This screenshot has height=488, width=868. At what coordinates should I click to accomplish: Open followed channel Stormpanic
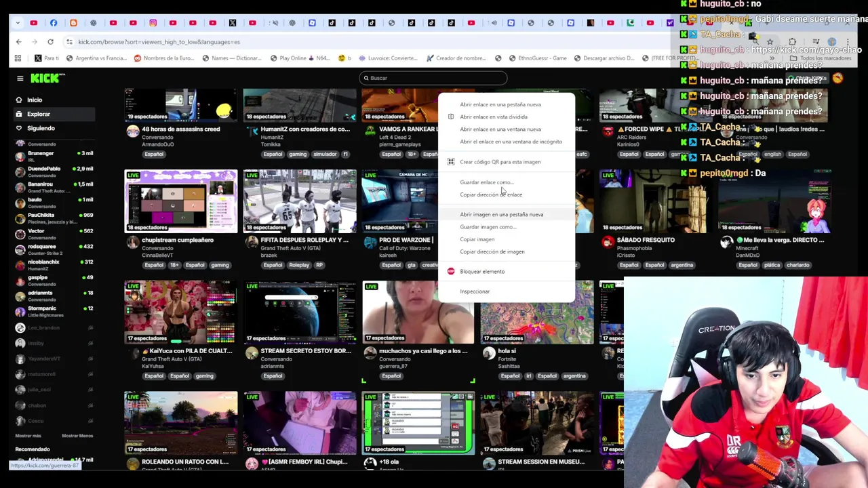coord(54,310)
